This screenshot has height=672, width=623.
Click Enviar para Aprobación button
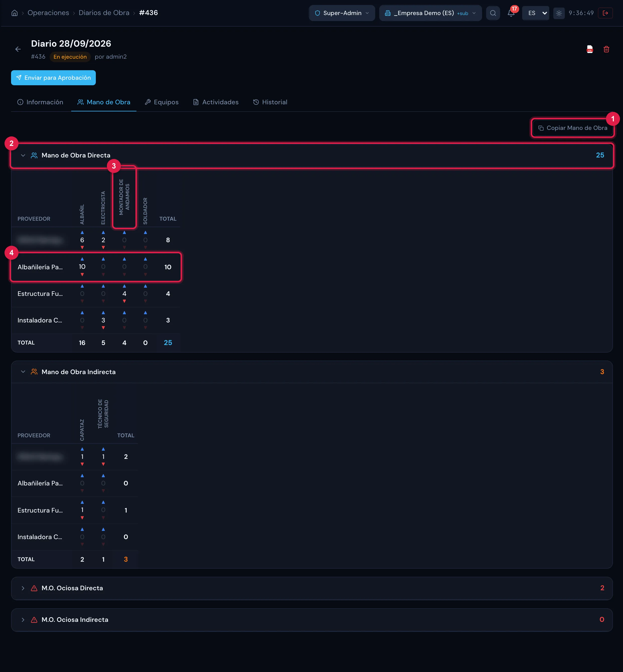tap(53, 78)
